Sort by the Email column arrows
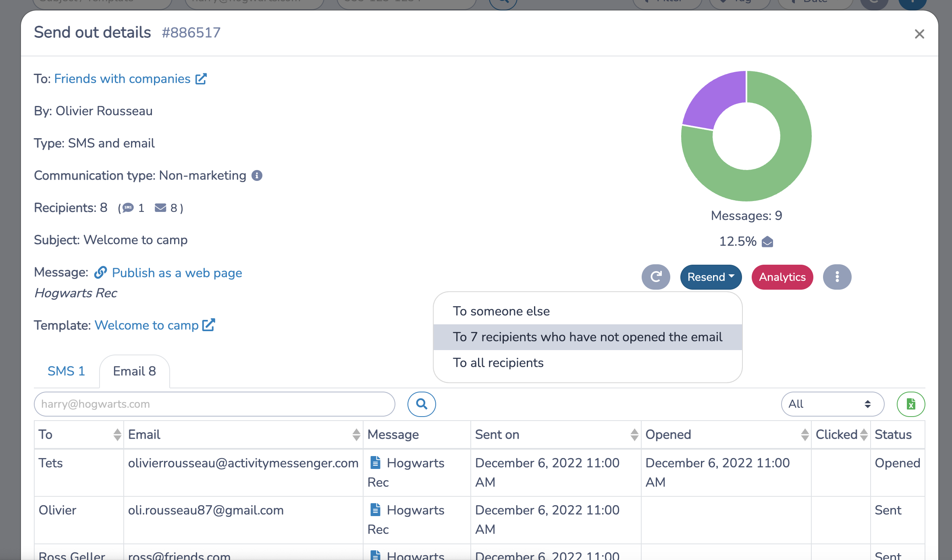 tap(356, 435)
